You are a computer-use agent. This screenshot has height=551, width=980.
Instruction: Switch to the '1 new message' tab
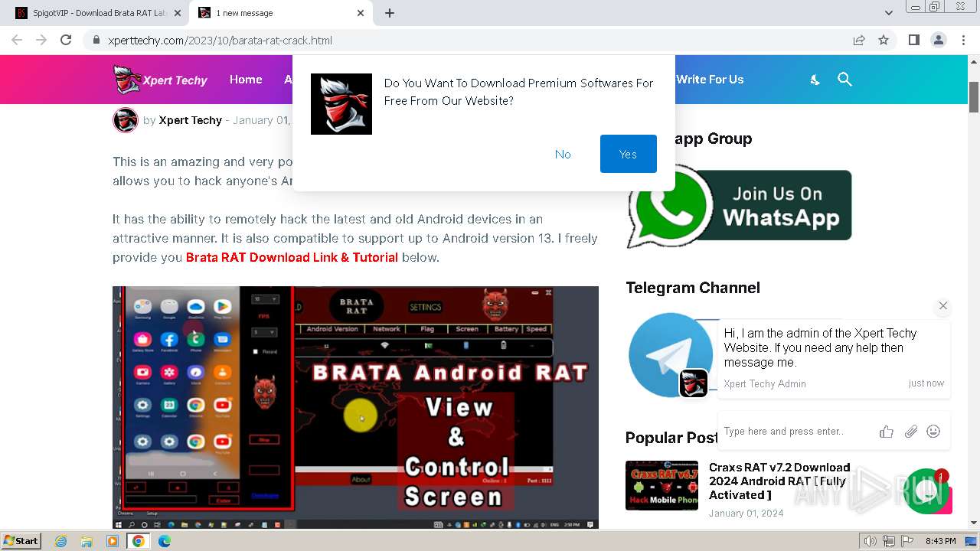[276, 13]
